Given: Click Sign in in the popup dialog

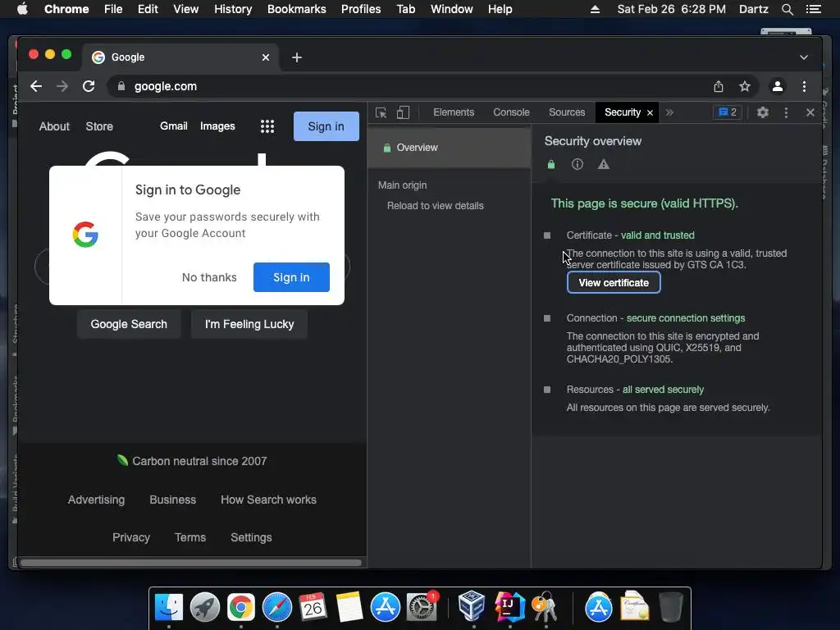Looking at the screenshot, I should [x=291, y=277].
